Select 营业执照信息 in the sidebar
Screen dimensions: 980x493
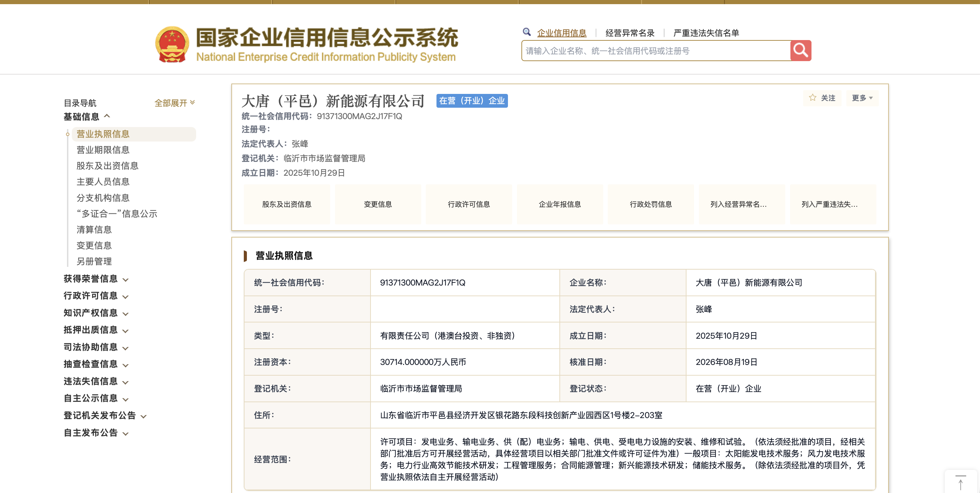[x=134, y=134]
